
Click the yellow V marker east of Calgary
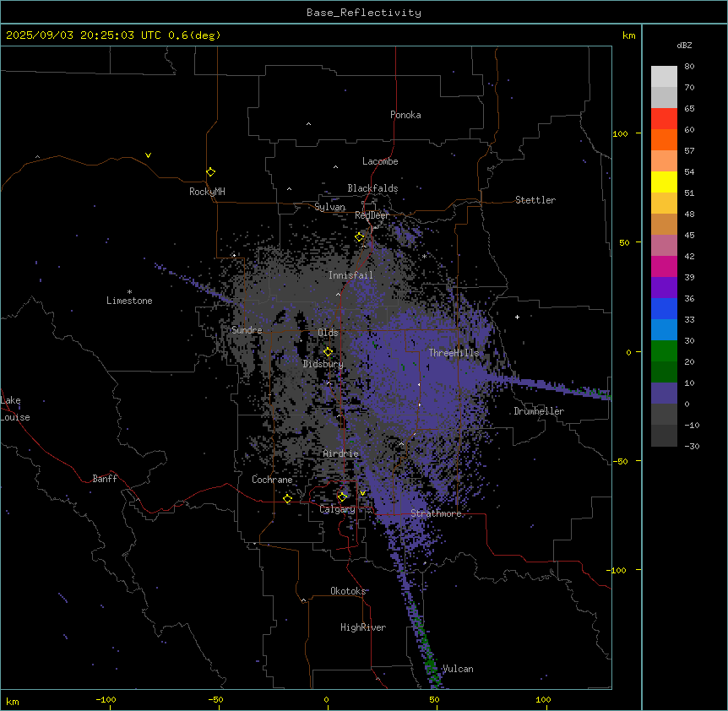(362, 493)
